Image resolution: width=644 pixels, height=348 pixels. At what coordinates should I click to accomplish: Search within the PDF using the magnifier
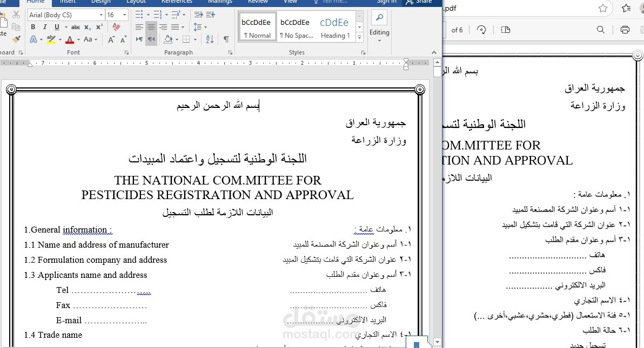[x=600, y=30]
